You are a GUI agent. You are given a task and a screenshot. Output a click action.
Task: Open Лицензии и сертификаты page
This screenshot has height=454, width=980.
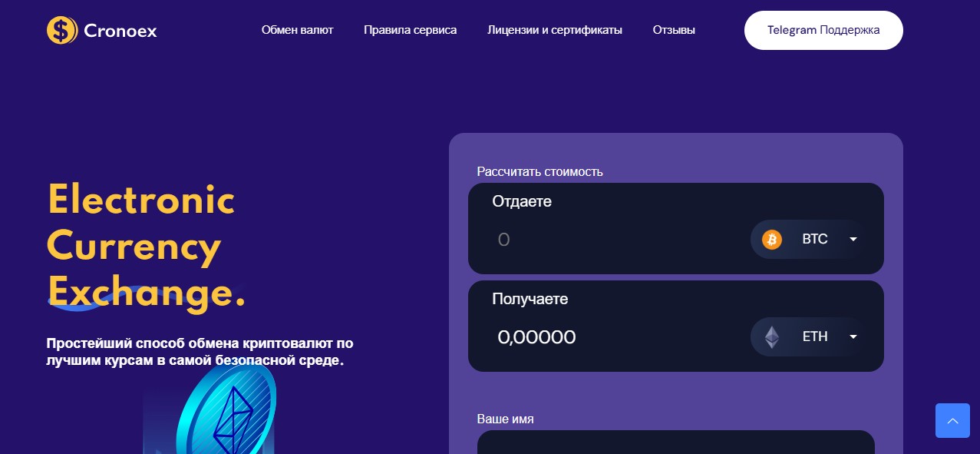coord(555,30)
